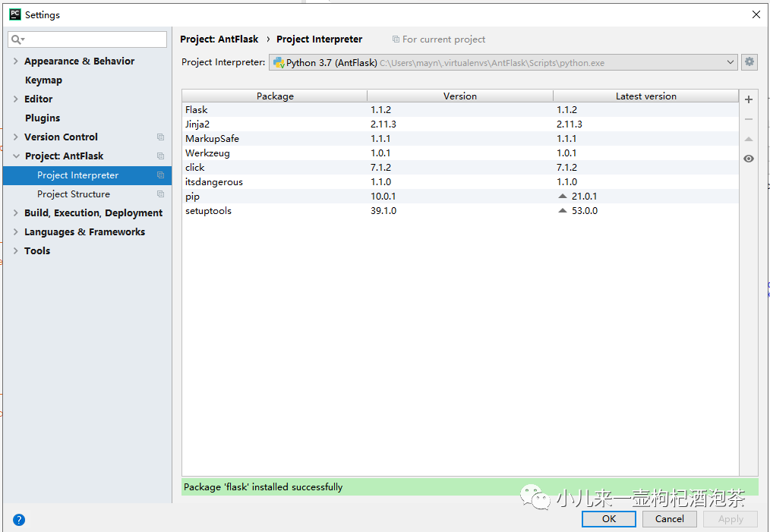Click the copy icon beside Project: AntFlask
Viewport: 770px width, 532px height.
click(160, 156)
